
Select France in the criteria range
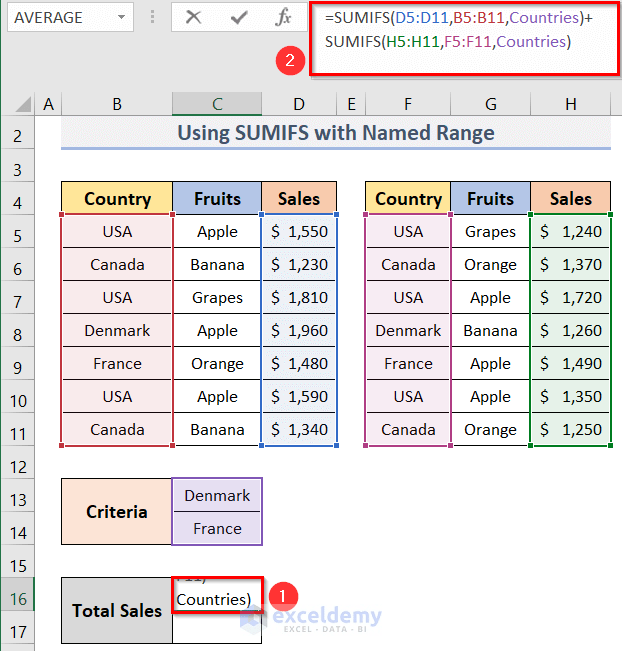[x=217, y=528]
